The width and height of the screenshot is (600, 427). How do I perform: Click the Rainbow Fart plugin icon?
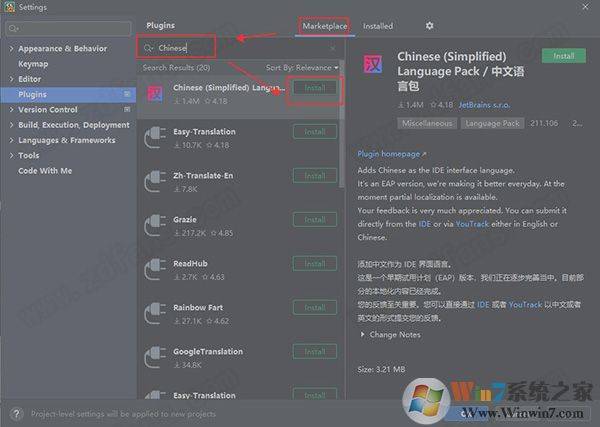(155, 313)
